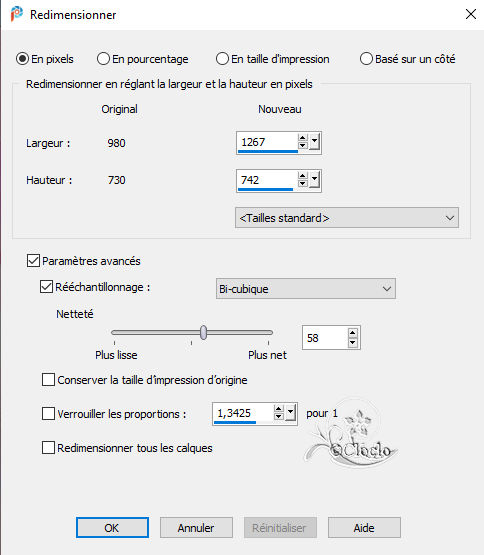Click the Annuler button
Screen dimensions: 484x555
click(196, 527)
